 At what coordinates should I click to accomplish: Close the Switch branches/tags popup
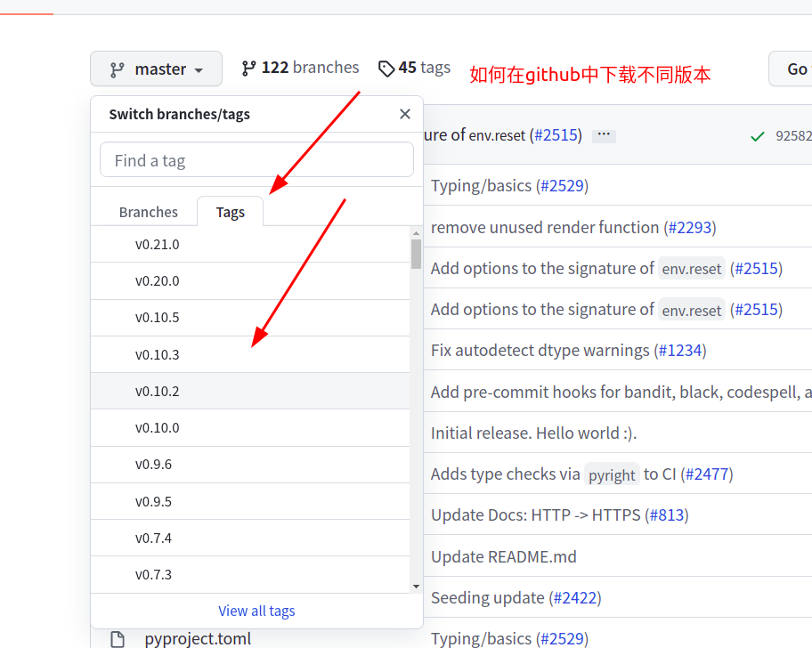point(405,114)
